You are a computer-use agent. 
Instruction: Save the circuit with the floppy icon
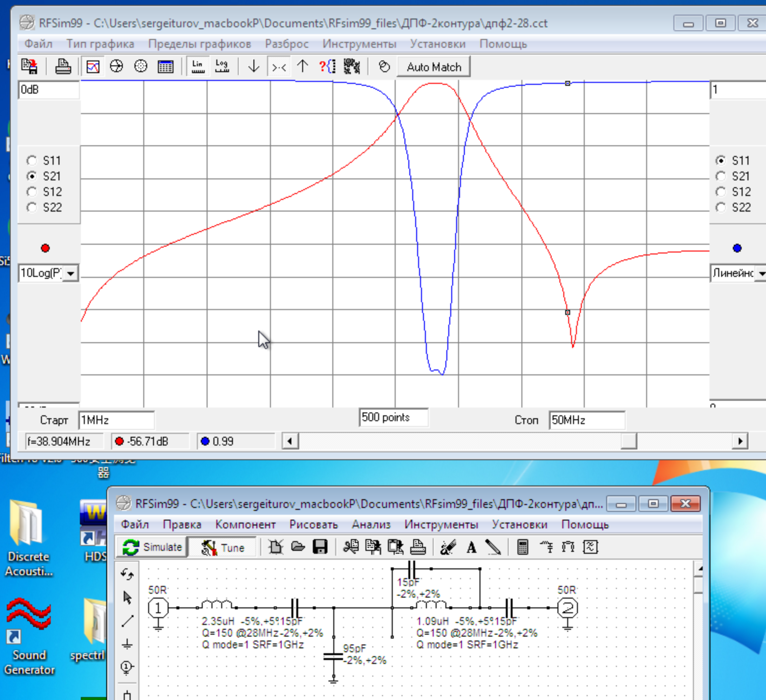pos(320,547)
